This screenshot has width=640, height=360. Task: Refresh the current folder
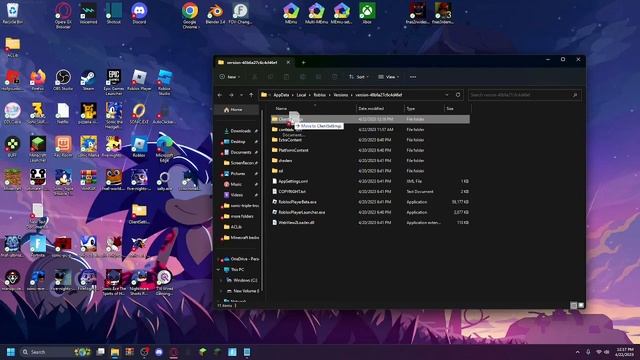click(458, 95)
